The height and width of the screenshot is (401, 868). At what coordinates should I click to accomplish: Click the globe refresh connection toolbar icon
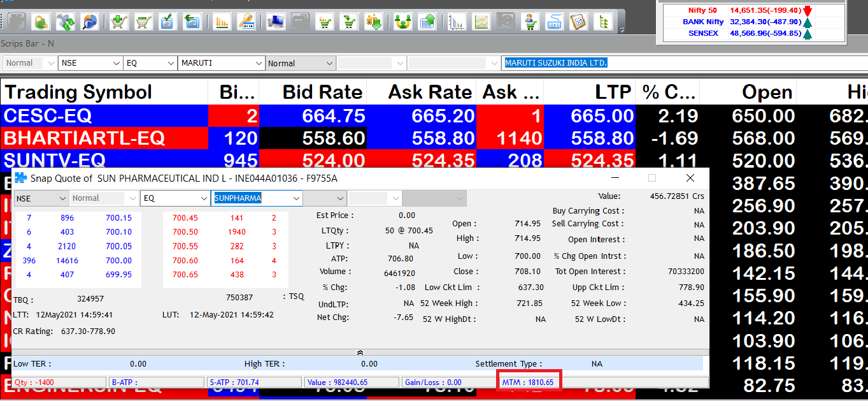[x=66, y=22]
